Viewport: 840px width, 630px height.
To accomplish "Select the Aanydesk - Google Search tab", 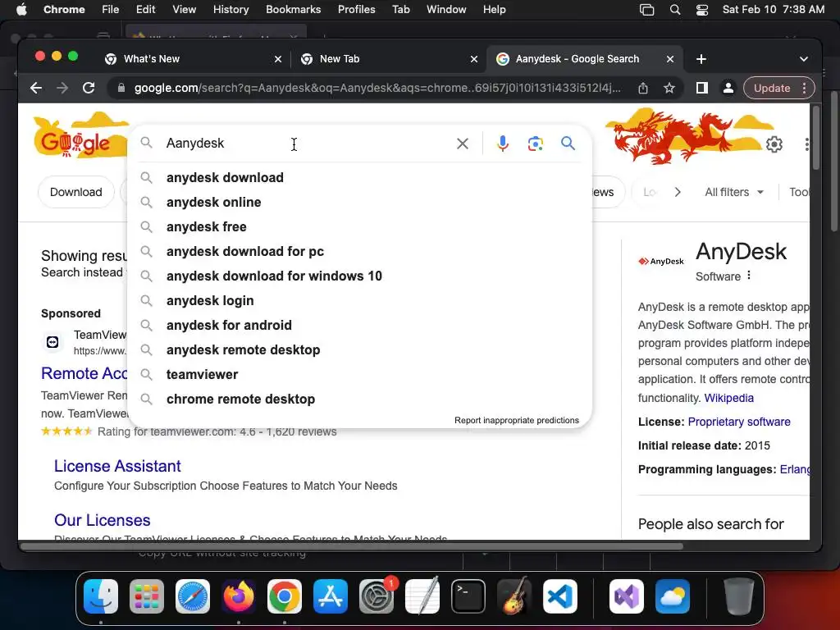I will coord(584,59).
